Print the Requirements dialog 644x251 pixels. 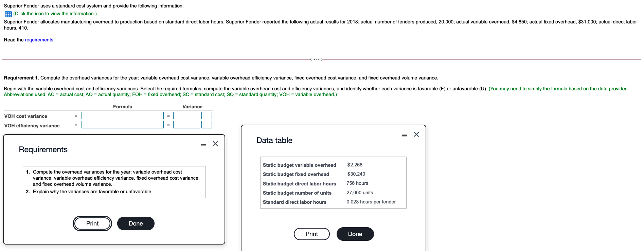[92, 223]
